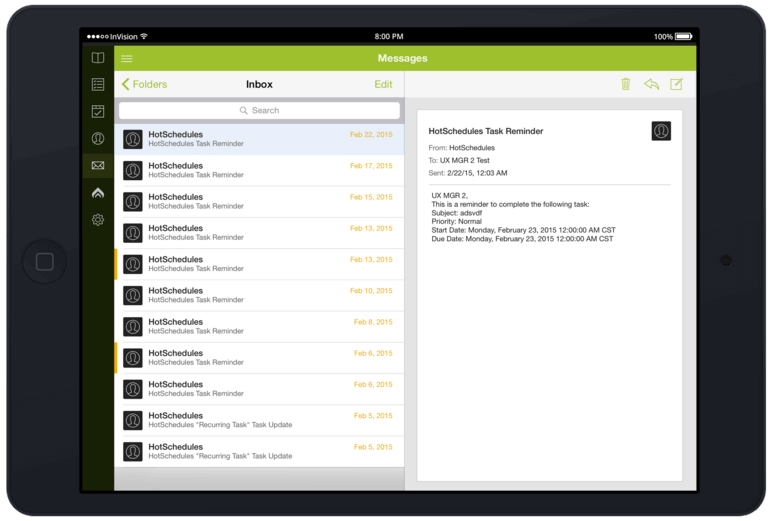Open the gear settings sidebar icon

(98, 219)
